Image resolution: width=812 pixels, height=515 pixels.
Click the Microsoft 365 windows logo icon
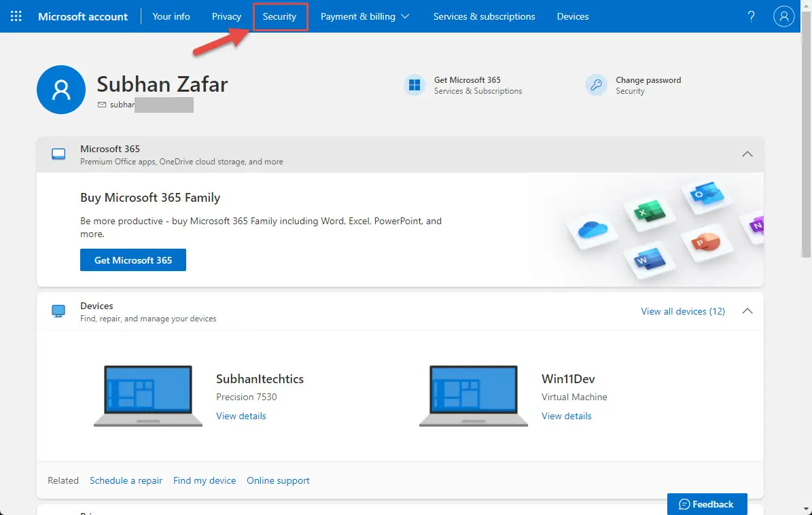click(414, 85)
